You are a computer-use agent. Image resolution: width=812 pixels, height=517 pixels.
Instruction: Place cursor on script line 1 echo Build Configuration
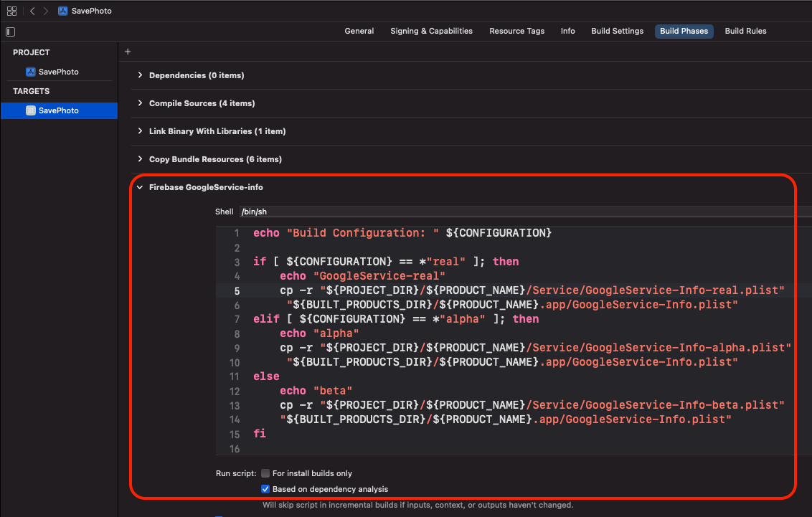click(402, 233)
